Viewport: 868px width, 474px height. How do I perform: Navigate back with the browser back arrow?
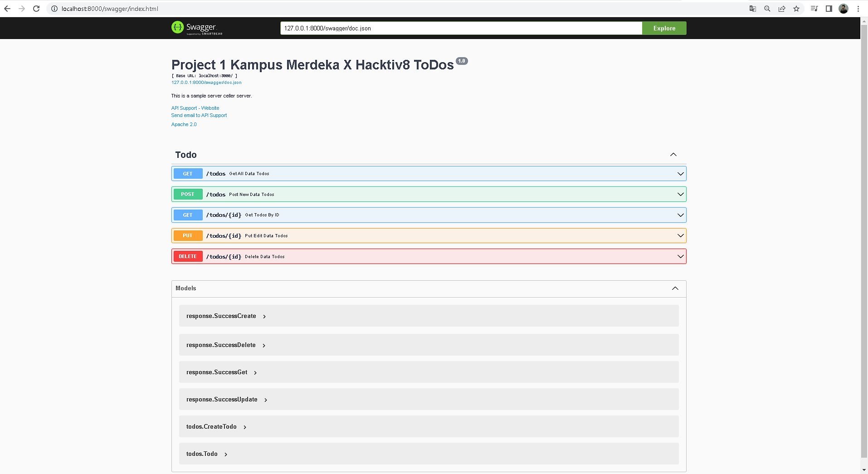pyautogui.click(x=7, y=8)
